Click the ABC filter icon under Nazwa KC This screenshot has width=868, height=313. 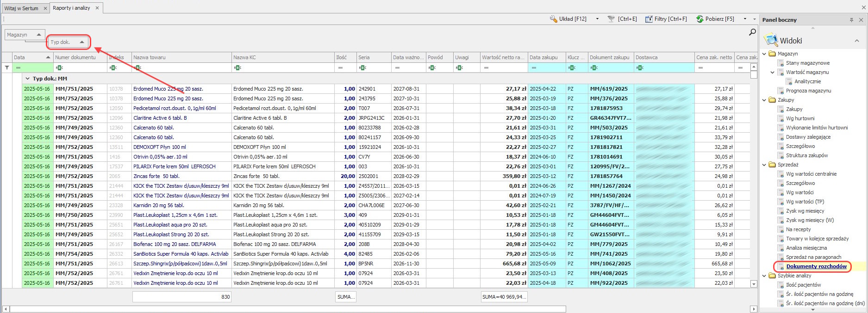click(x=237, y=68)
